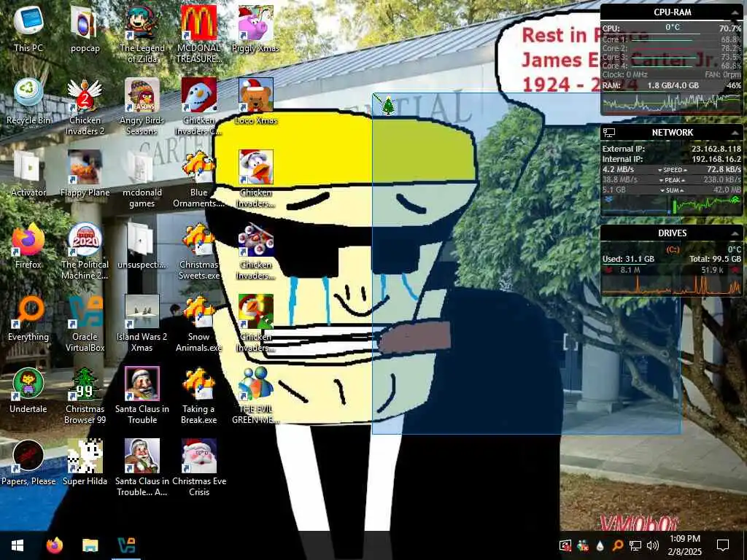Open Undertale desktop shortcut
The image size is (747, 560).
point(28,390)
